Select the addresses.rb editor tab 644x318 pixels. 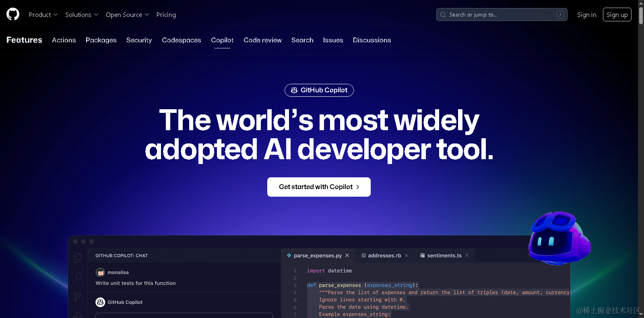[384, 256]
